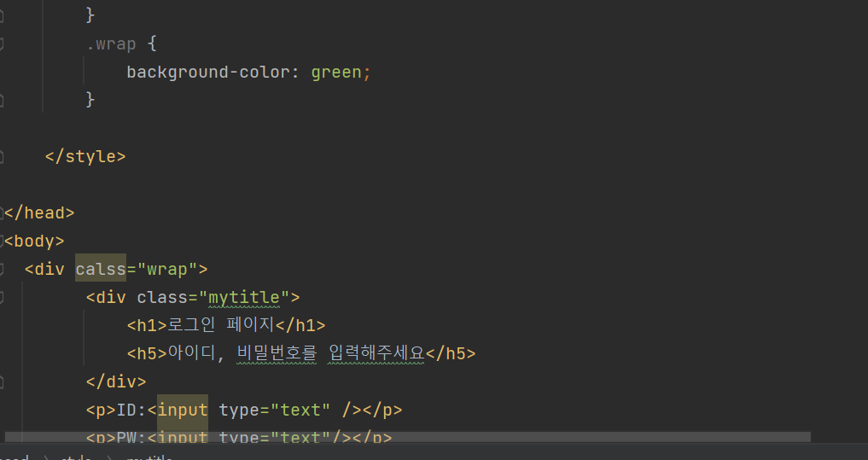The height and width of the screenshot is (460, 868).
Task: Click the '<p>ID:' text
Action: [x=116, y=410]
